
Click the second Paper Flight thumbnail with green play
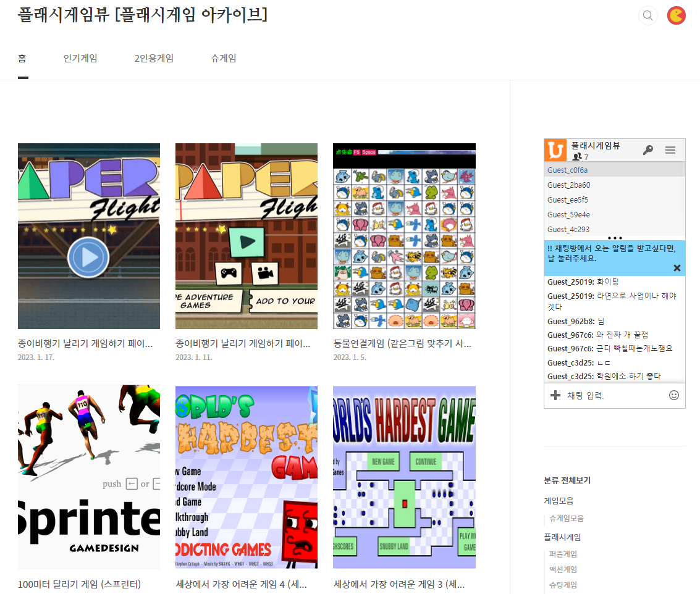pyautogui.click(x=247, y=236)
